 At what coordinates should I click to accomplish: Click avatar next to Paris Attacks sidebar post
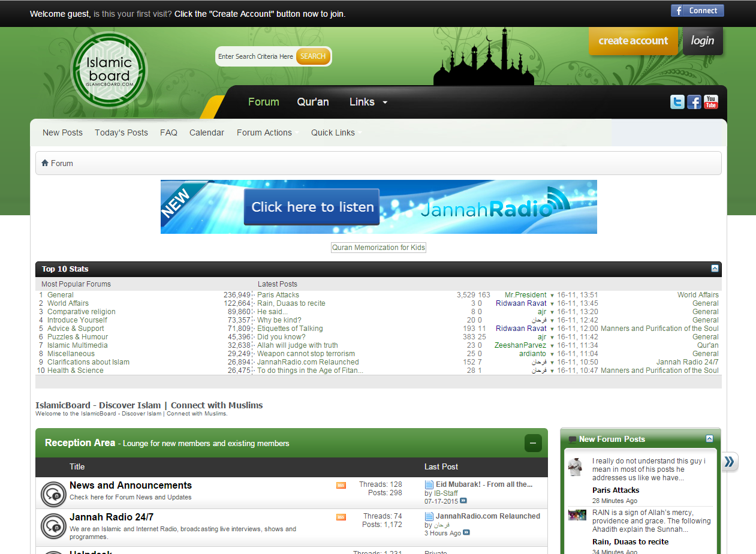pos(576,467)
